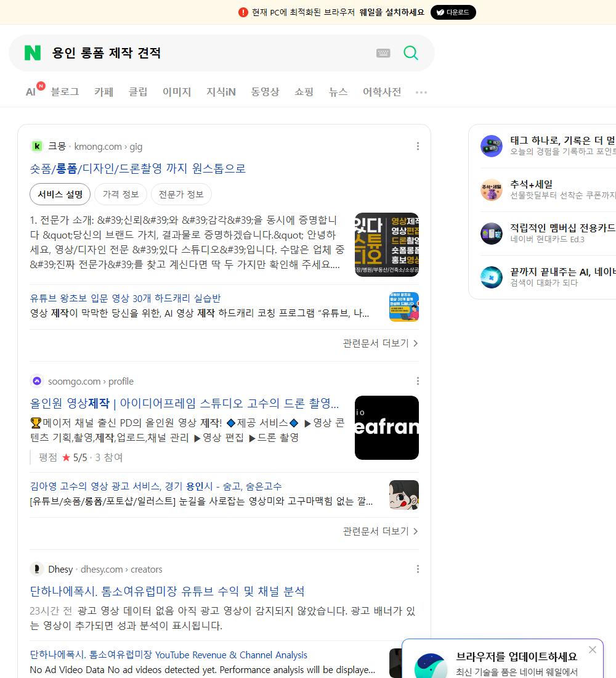The height and width of the screenshot is (678, 616).
Task: Open the black ideaframe thumbnail
Action: click(x=386, y=428)
